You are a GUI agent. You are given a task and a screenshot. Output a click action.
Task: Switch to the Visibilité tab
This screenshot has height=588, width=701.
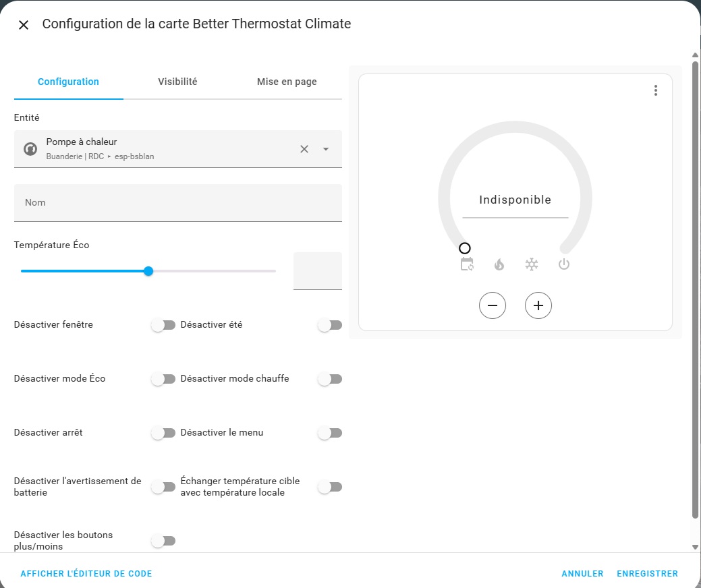click(177, 82)
